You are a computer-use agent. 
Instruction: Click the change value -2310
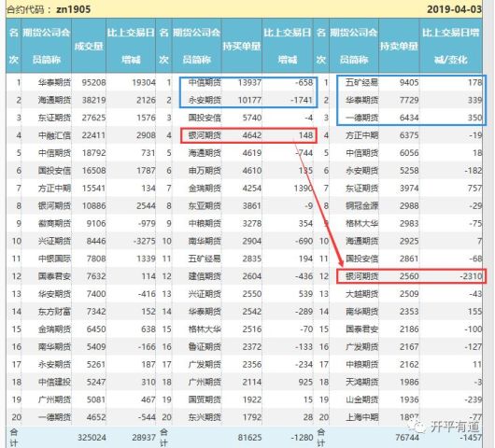[471, 276]
